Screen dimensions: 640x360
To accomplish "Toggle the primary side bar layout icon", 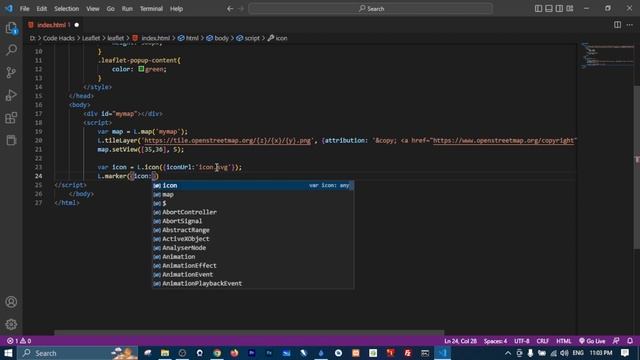I will click(538, 9).
